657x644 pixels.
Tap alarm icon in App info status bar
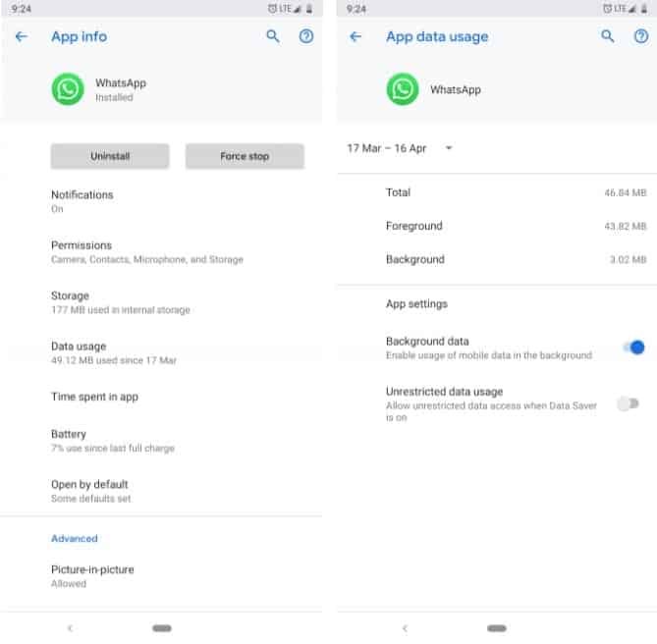[272, 9]
